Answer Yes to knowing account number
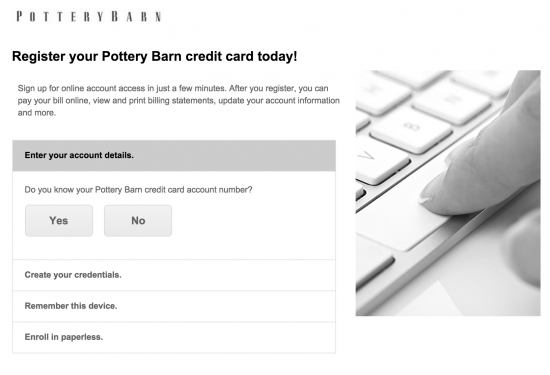Image resolution: width=550 pixels, height=375 pixels. pyautogui.click(x=59, y=221)
